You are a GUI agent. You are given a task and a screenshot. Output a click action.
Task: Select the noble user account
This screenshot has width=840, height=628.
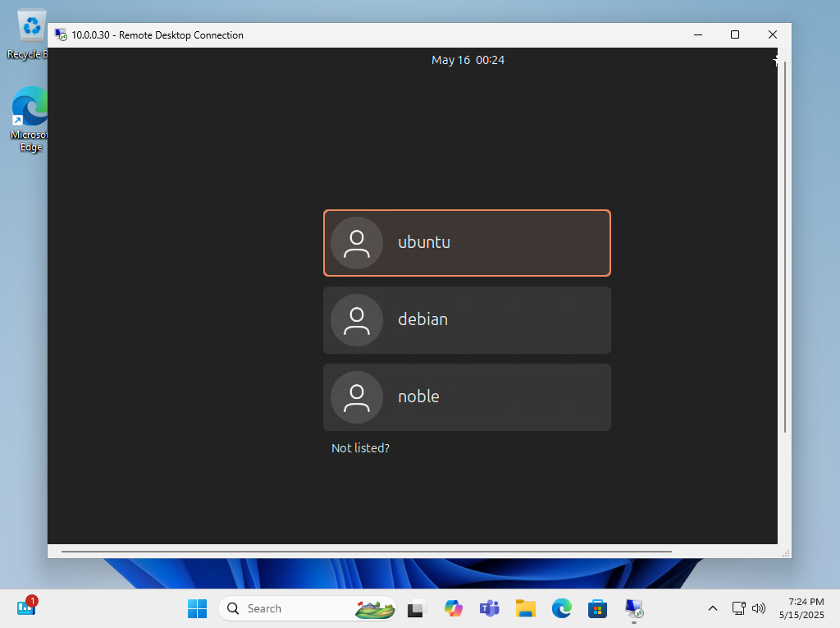[x=467, y=397]
